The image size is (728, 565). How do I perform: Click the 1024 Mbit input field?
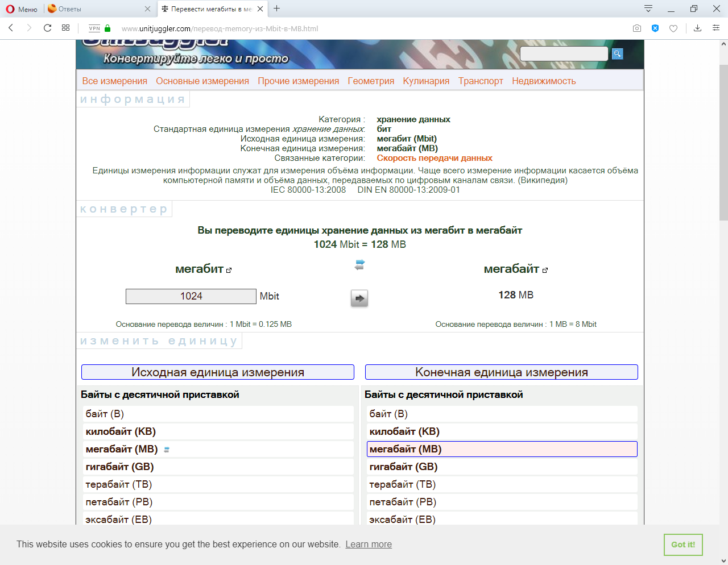[x=191, y=296]
